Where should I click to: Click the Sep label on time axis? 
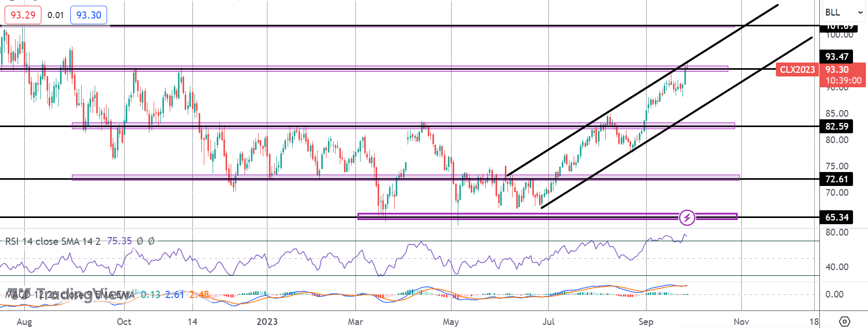[x=646, y=322]
